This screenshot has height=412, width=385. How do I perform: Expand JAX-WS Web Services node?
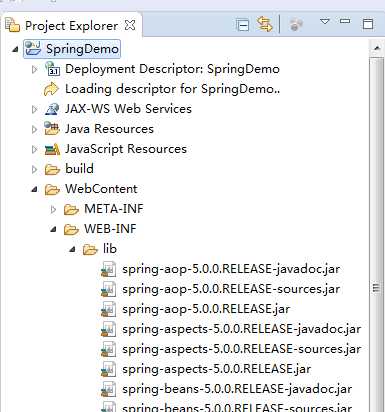[34, 109]
